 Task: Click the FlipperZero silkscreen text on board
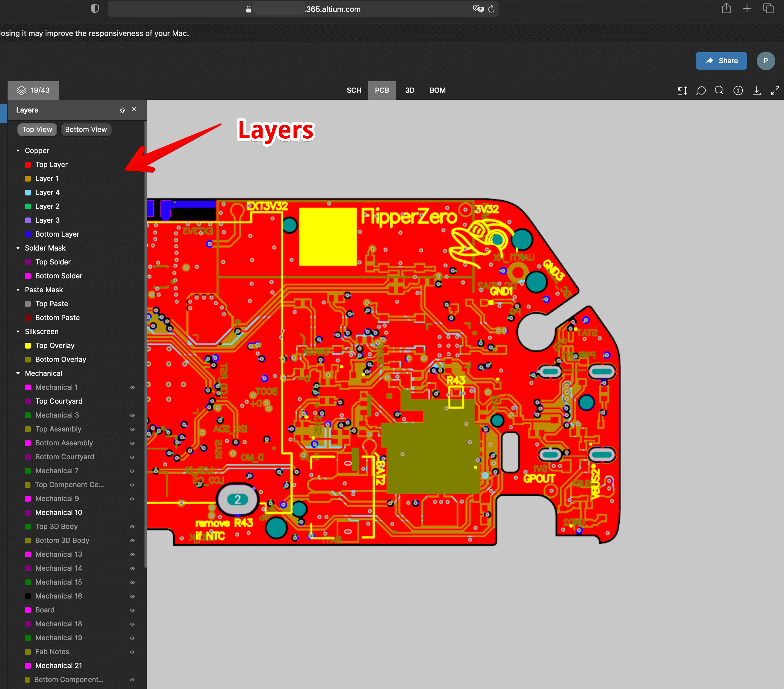(x=409, y=217)
